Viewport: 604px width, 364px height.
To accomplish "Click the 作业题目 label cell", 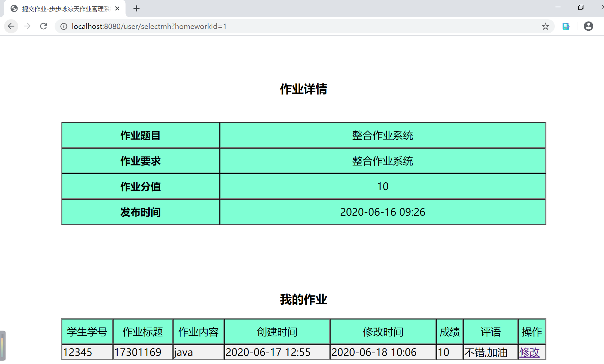I will coord(141,135).
